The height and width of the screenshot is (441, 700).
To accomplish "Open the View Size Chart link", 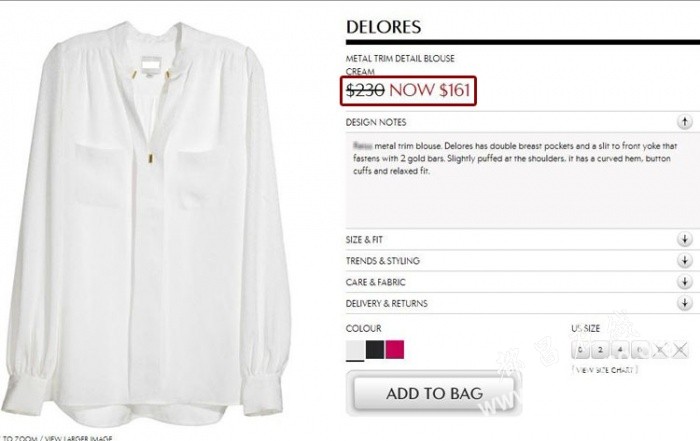I will click(604, 370).
